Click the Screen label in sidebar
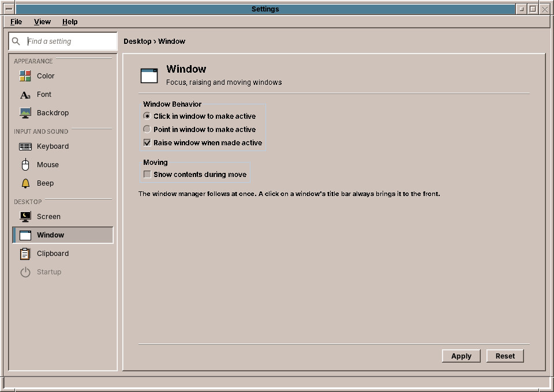This screenshot has height=392, width=554. tap(48, 217)
